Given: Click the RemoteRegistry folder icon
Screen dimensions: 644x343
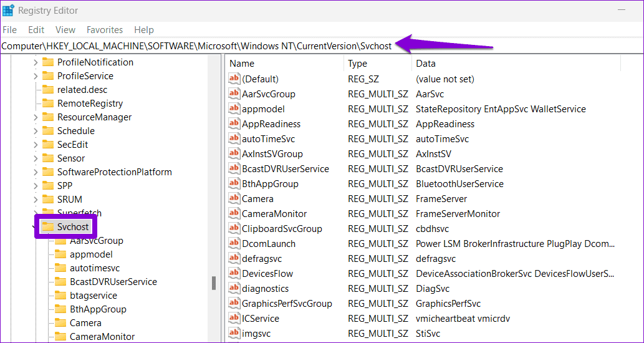Looking at the screenshot, I should (48, 104).
